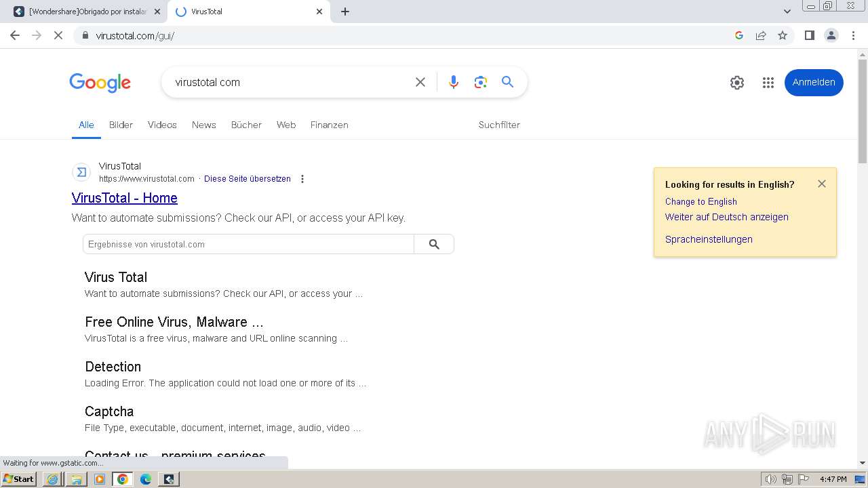Open the three-dot menu beside the VirusTotal result
The width and height of the screenshot is (868, 488).
click(302, 179)
